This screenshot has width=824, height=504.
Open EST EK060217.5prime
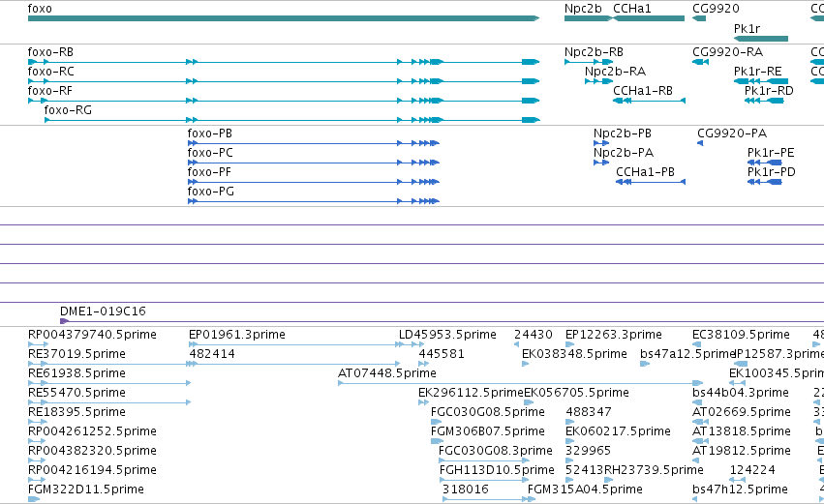coord(618,431)
